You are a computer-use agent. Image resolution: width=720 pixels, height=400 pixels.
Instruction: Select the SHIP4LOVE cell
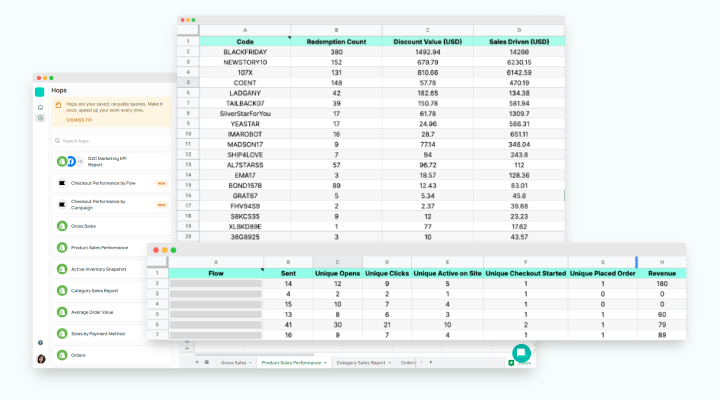tap(245, 155)
